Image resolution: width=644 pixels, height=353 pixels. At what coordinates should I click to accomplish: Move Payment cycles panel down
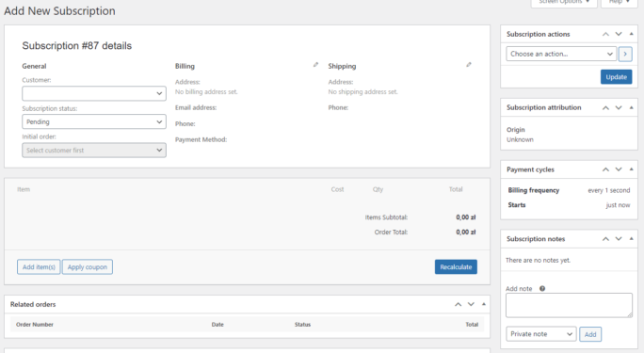619,169
